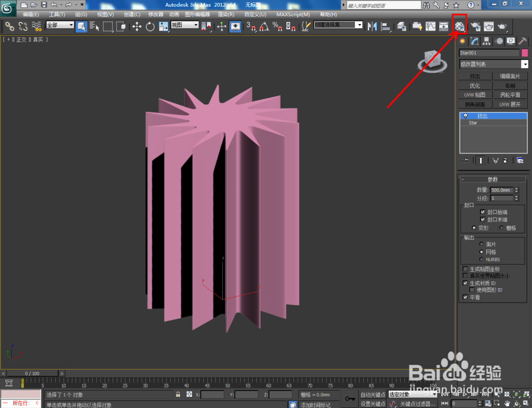Switch to the Utilities hammer tab
Viewport: 532px width, 408px height.
[522, 42]
